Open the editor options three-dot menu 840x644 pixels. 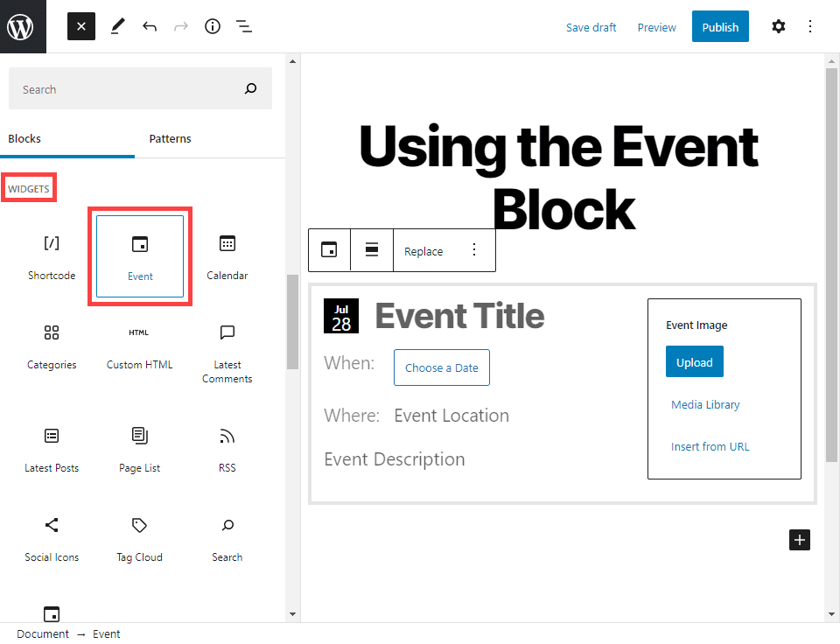click(810, 26)
